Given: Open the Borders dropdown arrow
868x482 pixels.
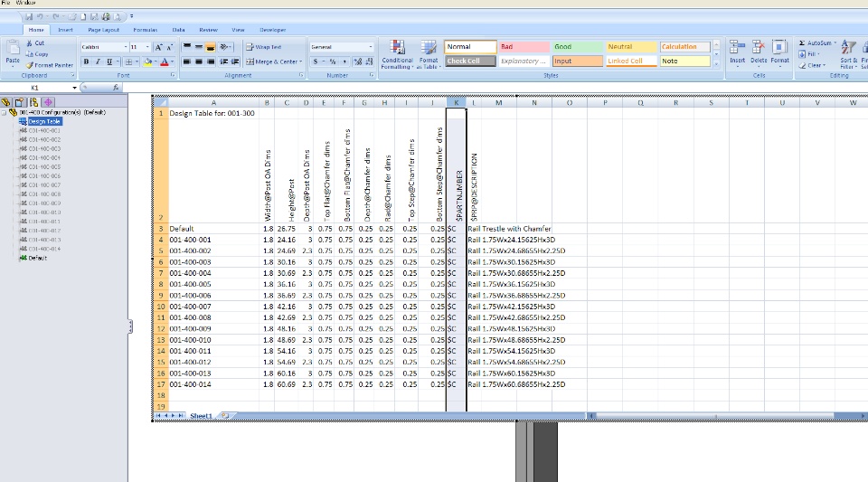Looking at the screenshot, I should point(137,62).
